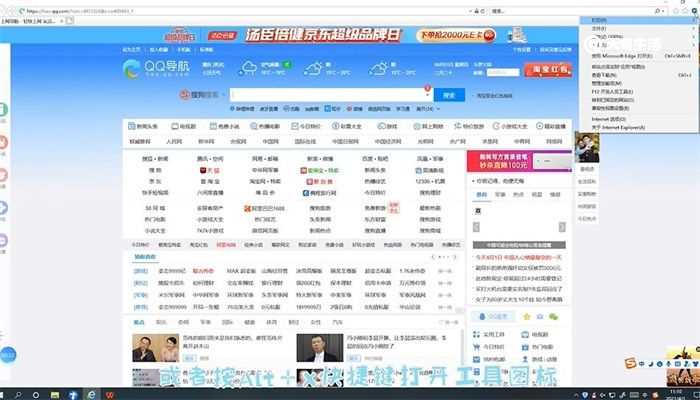Switch to the 军事 tab in the right news panel
700x400 pixels.
tap(500, 195)
